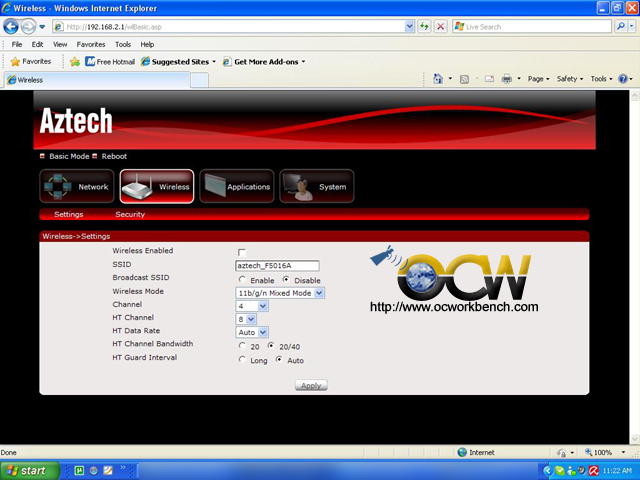Click the Refresh page icon
This screenshot has width=640, height=480.
pos(424,27)
